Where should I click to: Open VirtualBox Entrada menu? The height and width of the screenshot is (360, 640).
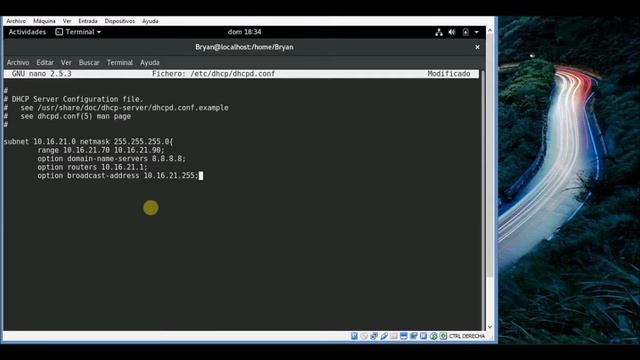pyautogui.click(x=88, y=21)
